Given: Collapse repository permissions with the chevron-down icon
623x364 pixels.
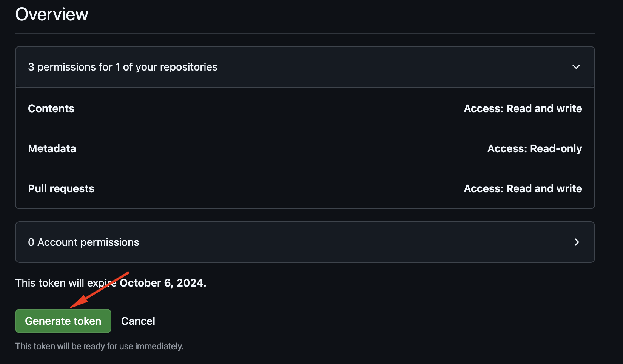Looking at the screenshot, I should click(x=576, y=67).
